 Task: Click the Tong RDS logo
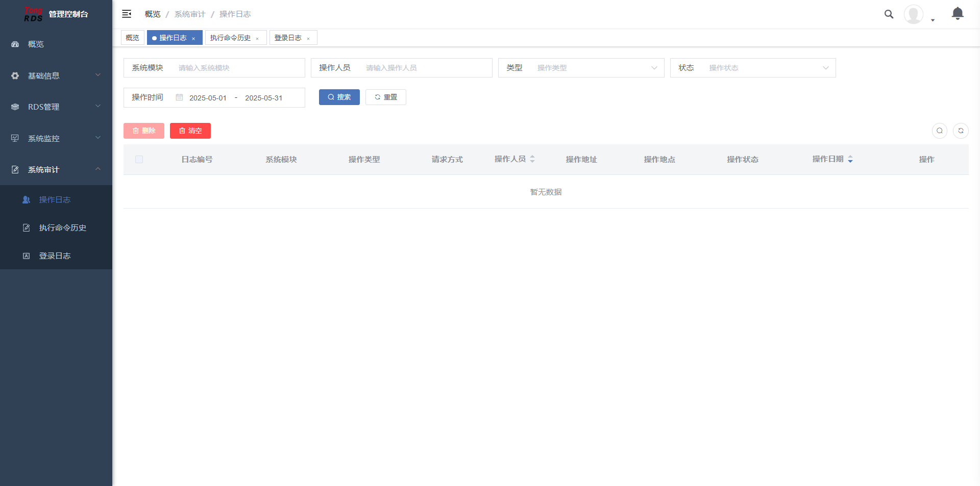tap(33, 14)
